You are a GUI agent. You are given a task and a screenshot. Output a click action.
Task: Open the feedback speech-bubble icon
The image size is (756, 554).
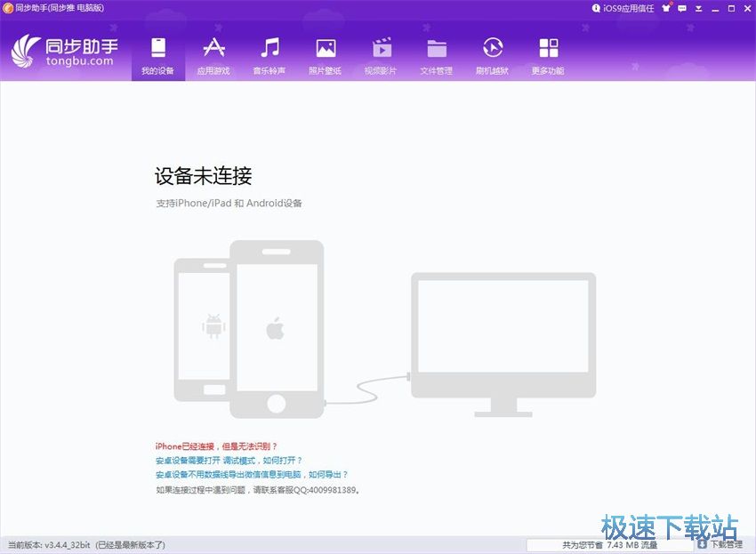[x=682, y=8]
